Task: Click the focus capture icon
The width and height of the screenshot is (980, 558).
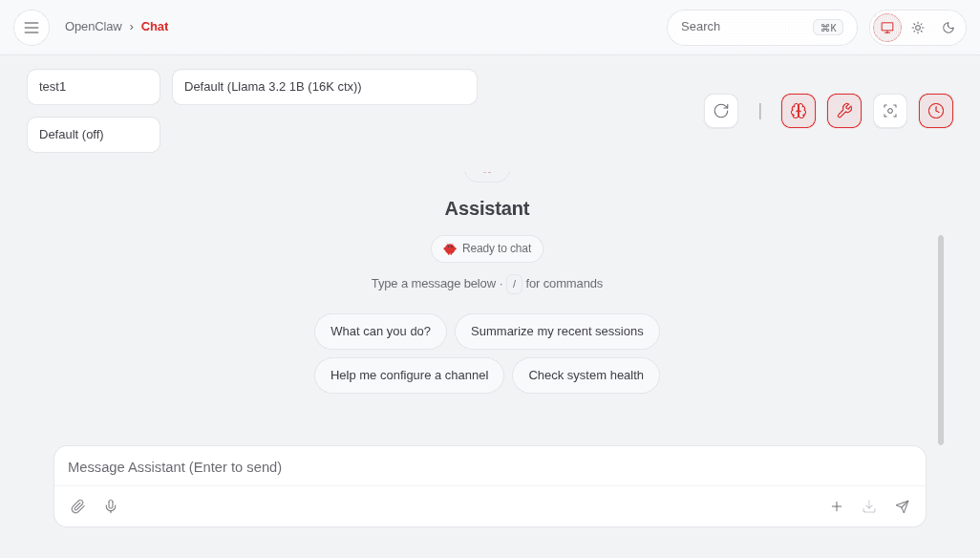Action: [x=890, y=111]
